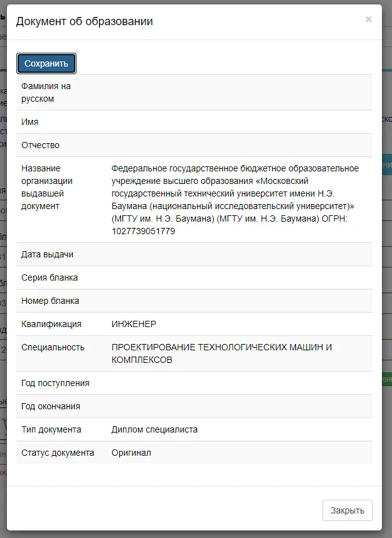Click the Сохранить button
The height and width of the screenshot is (538, 392).
point(46,63)
